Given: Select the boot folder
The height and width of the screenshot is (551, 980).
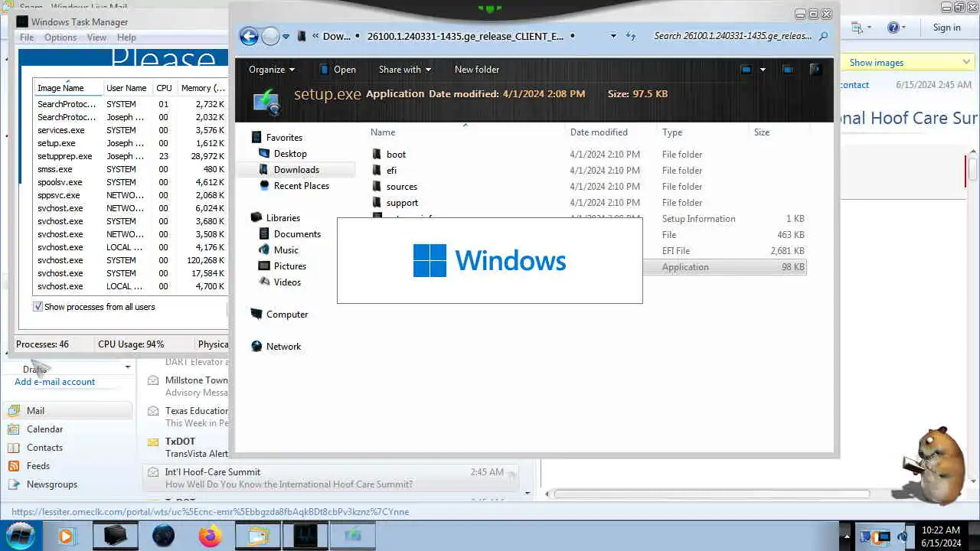Looking at the screenshot, I should [x=396, y=155].
